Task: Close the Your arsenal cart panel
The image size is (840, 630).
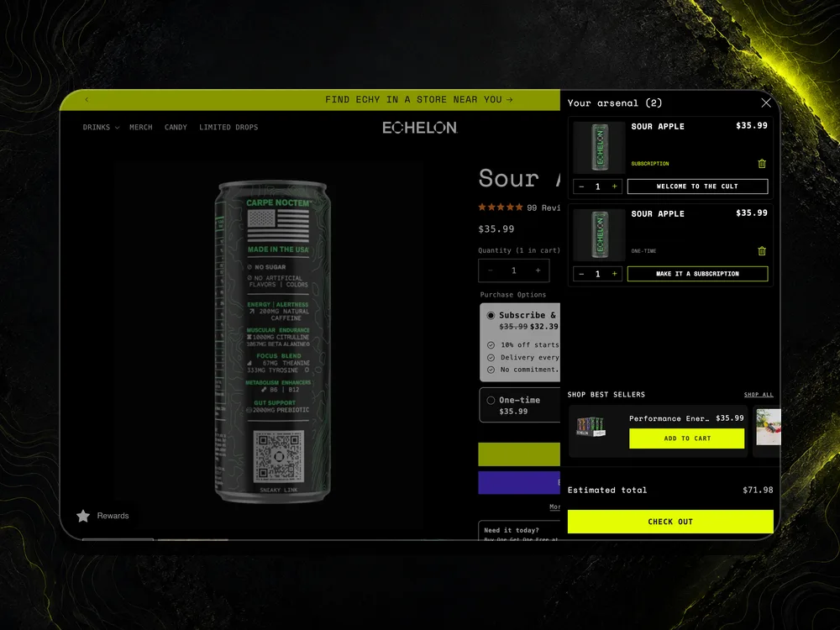Action: [x=766, y=102]
